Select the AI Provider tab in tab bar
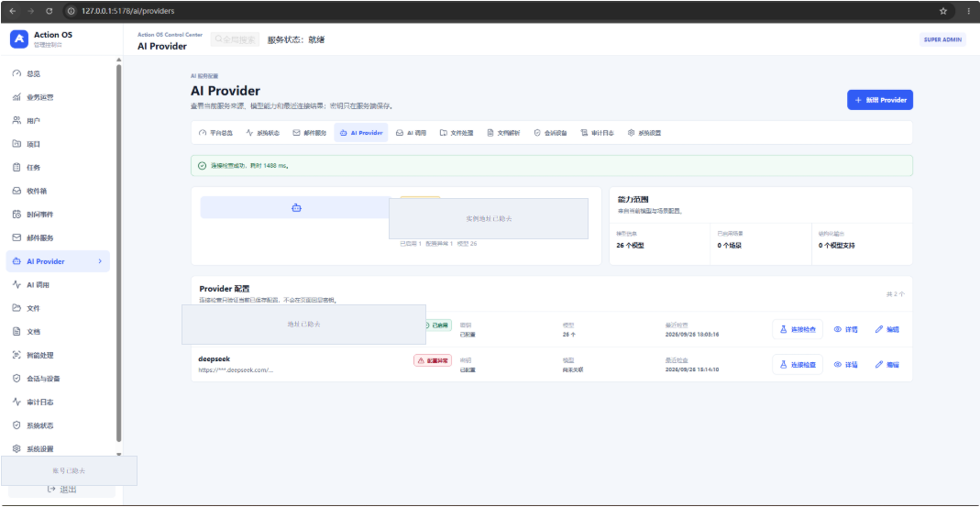 (x=361, y=133)
